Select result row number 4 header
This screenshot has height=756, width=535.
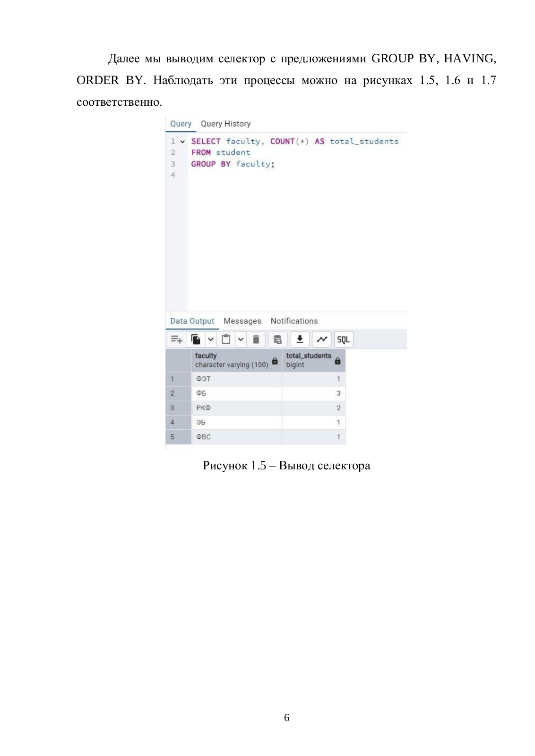coord(179,422)
